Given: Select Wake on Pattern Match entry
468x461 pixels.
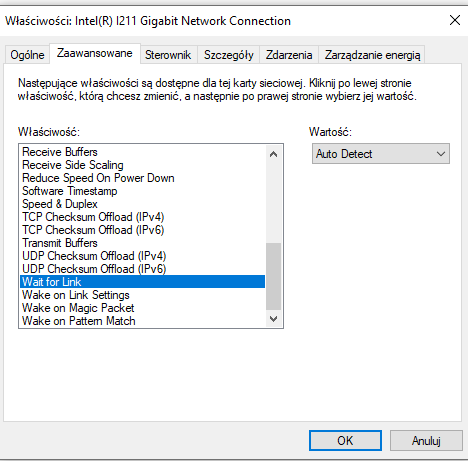Looking at the screenshot, I should click(143, 321).
